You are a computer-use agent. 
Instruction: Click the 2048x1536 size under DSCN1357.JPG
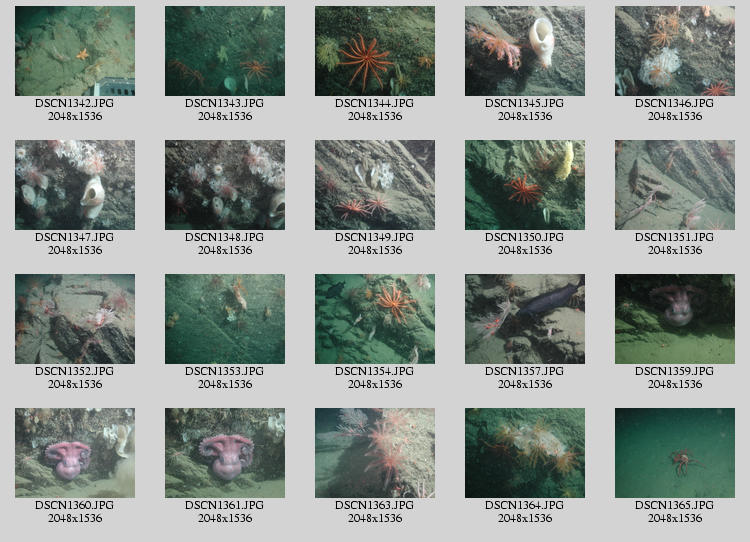point(525,384)
